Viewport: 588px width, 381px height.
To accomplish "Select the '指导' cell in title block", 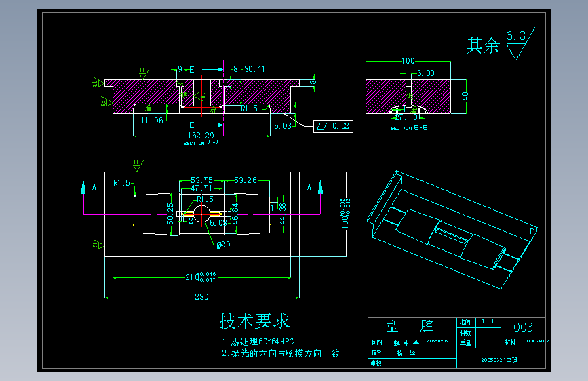I will 377,353.
